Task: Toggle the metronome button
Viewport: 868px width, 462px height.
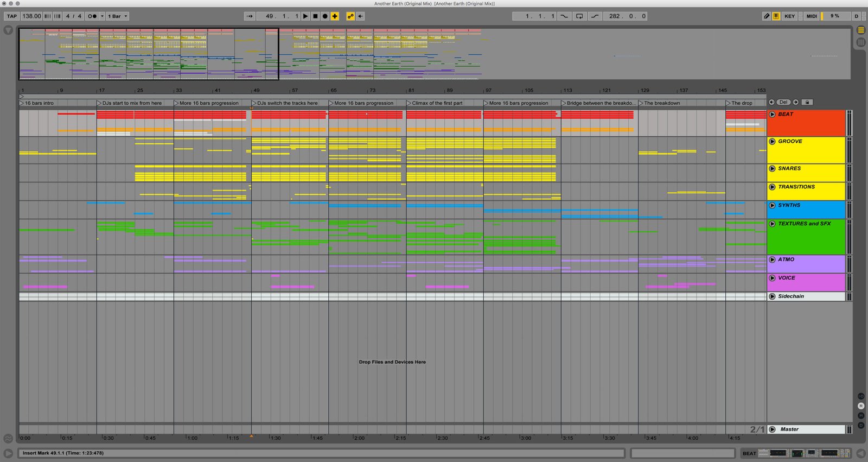Action: tap(92, 16)
